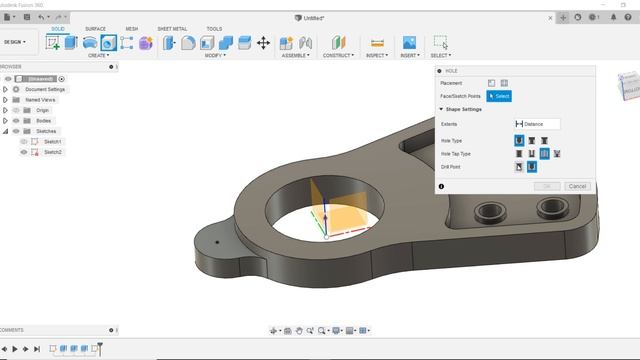The width and height of the screenshot is (640, 360).
Task: Open the notifications bell icon
Action: 613,17
